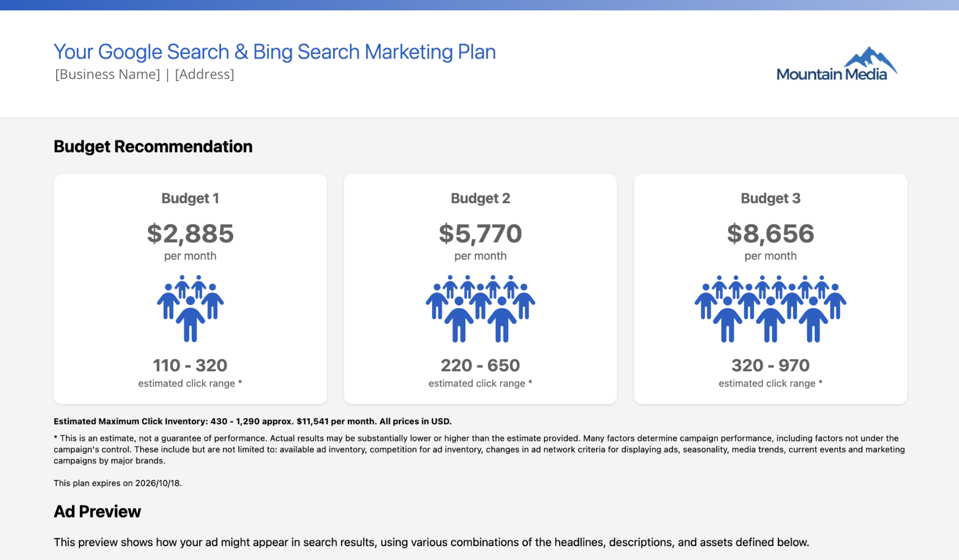Click the 320 - 970 click range
The image size is (959, 560).
[x=770, y=365]
